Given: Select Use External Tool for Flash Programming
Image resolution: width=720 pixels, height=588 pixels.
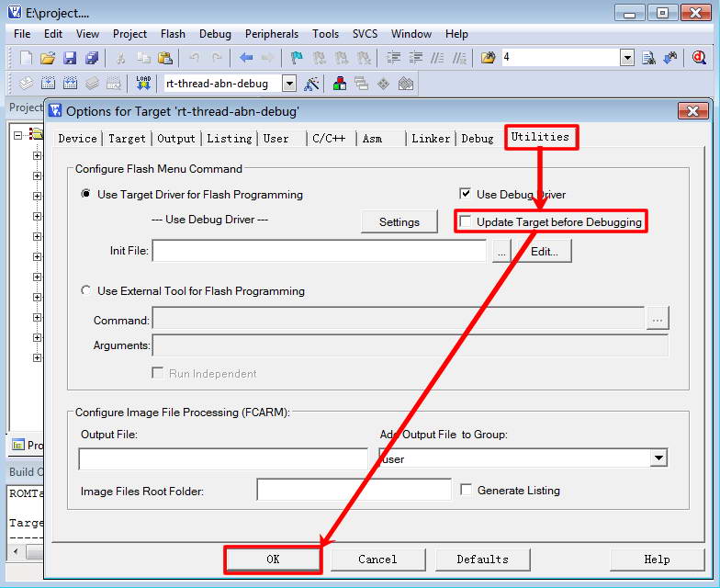Looking at the screenshot, I should 87,291.
